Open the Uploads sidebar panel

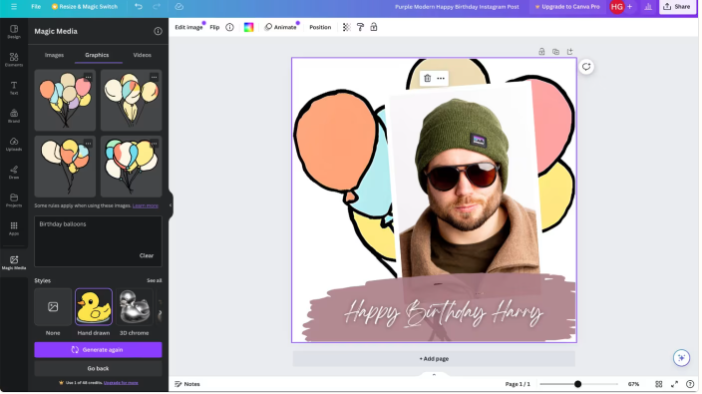click(x=14, y=144)
